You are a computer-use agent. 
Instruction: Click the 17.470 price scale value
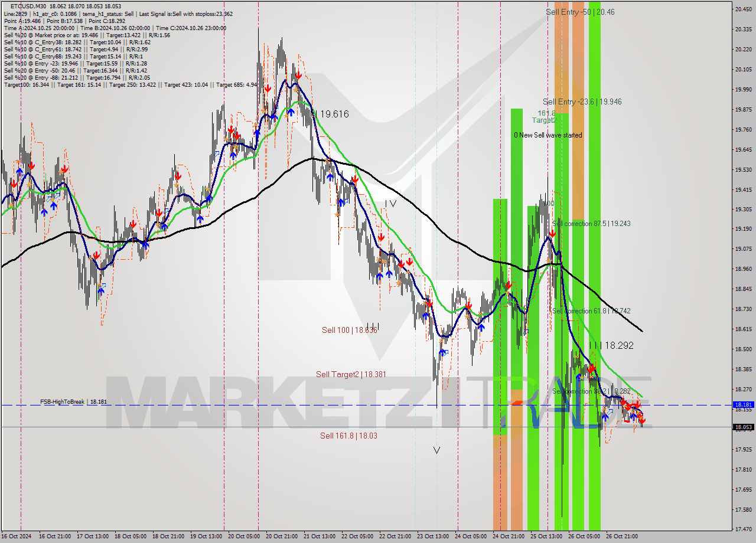point(743,529)
